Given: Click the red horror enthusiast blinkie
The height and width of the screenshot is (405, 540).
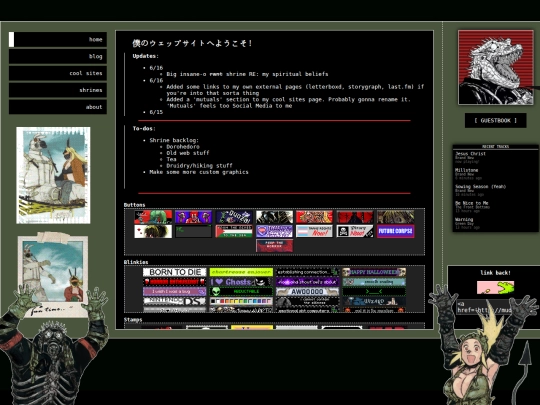Looking at the screenshot, I should pyautogui.click(x=175, y=282).
